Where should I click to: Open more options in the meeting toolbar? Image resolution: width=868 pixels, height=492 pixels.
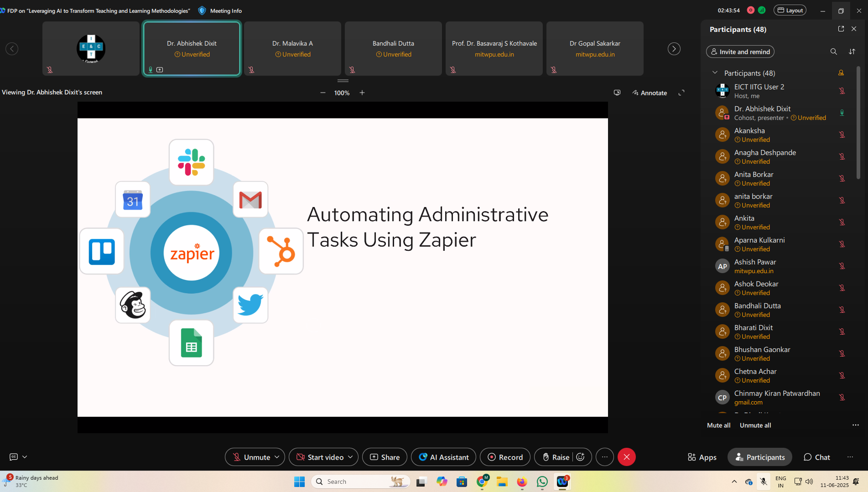pyautogui.click(x=605, y=457)
